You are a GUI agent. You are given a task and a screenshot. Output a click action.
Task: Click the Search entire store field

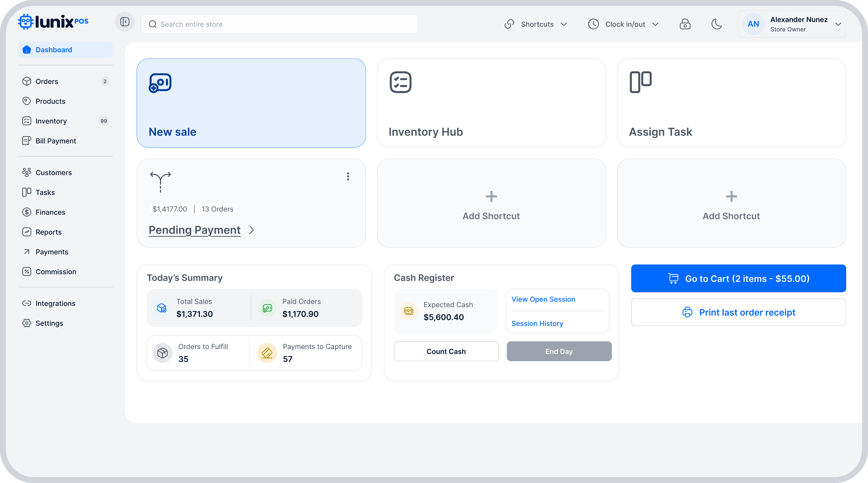(280, 24)
